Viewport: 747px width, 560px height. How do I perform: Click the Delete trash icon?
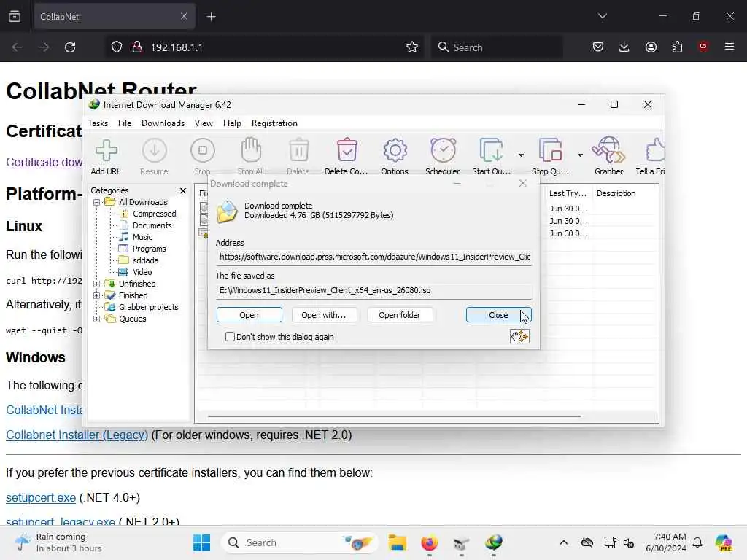pos(298,156)
